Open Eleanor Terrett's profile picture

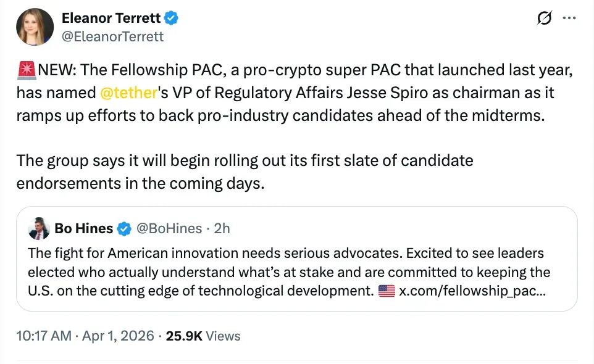coord(35,27)
